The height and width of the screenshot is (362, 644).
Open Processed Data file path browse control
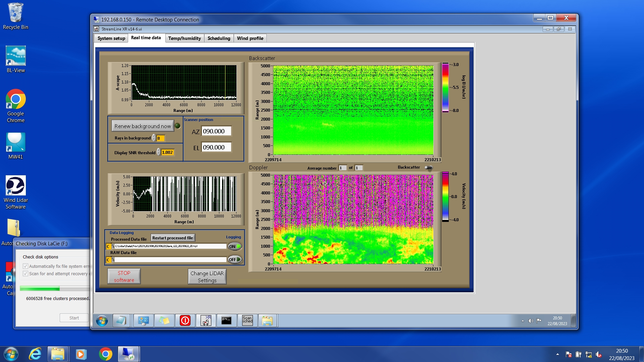pos(113,246)
